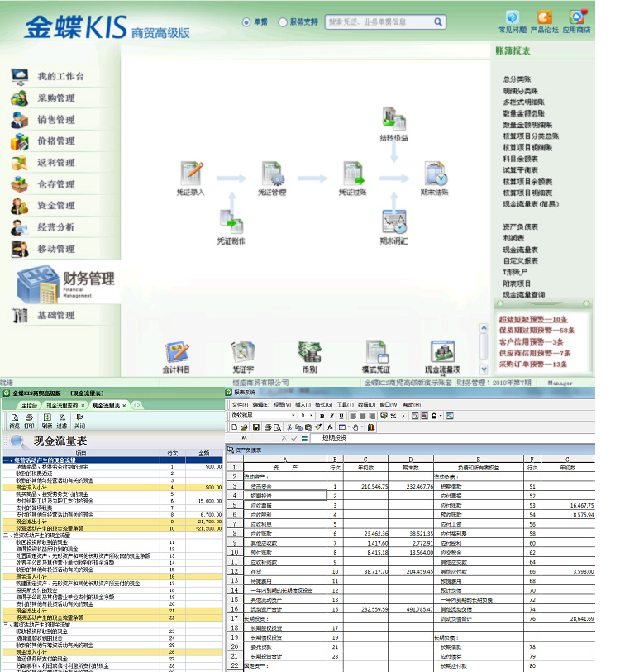The image size is (620, 672).
Task: Click the 应用商店 app store icon
Action: 577,17
